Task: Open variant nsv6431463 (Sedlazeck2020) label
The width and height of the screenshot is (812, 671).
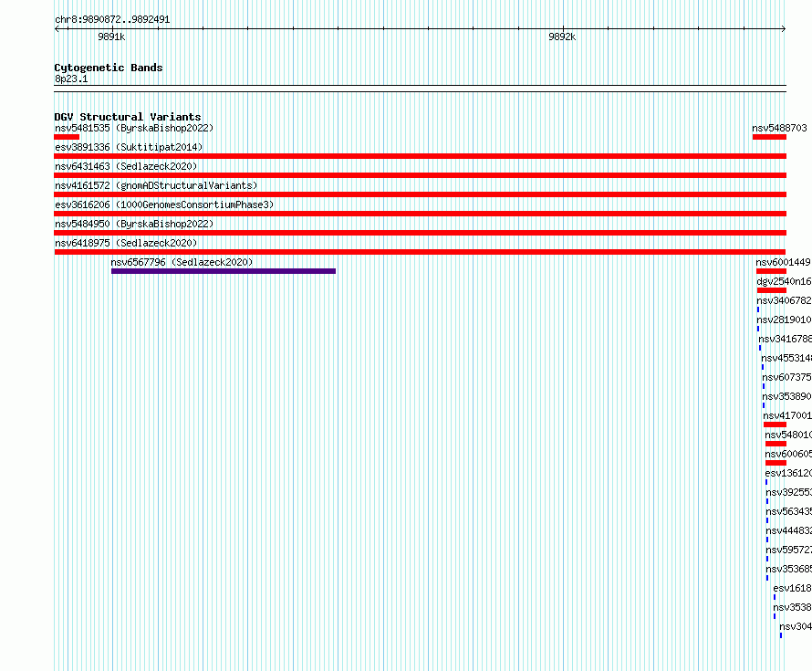Action: pos(126,166)
